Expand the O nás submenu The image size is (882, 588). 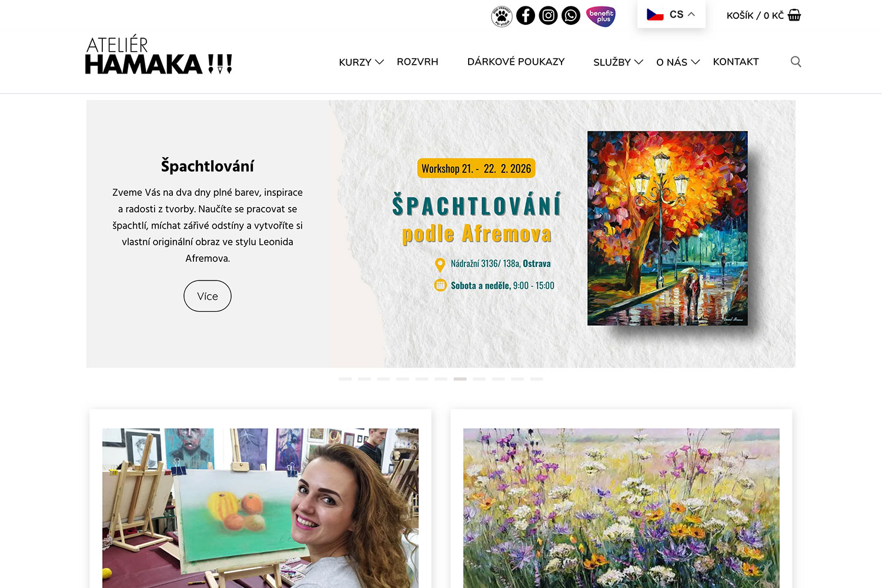[678, 62]
